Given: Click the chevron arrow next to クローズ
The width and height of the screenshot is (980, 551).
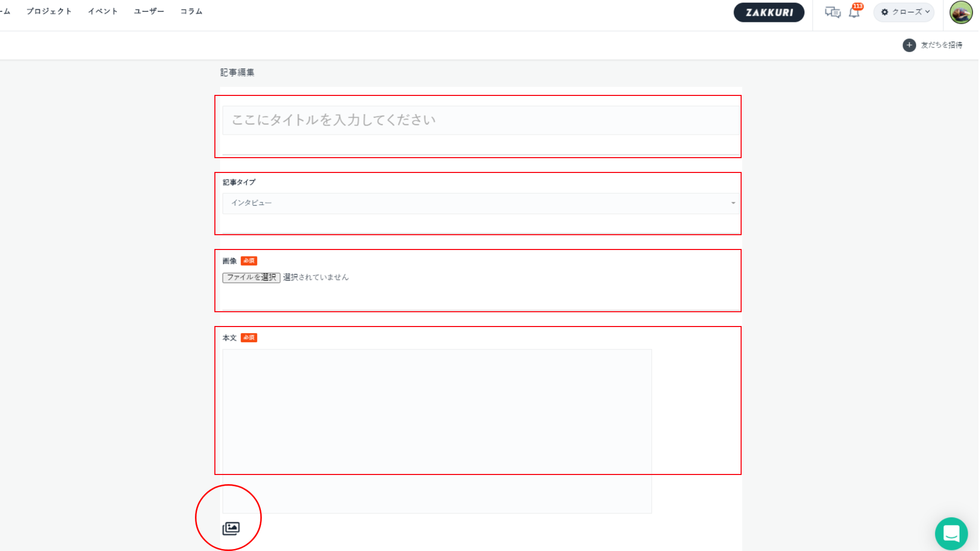Looking at the screenshot, I should click(x=927, y=12).
